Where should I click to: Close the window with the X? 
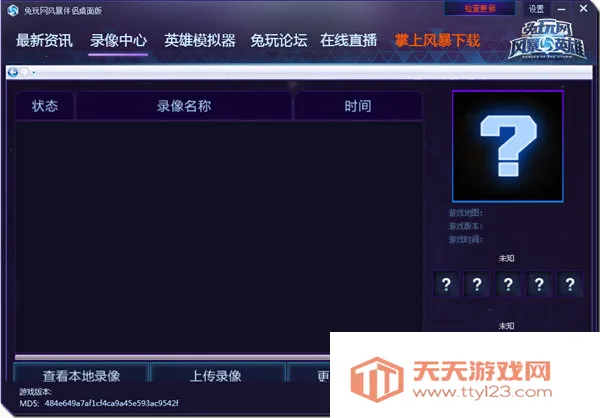[583, 8]
